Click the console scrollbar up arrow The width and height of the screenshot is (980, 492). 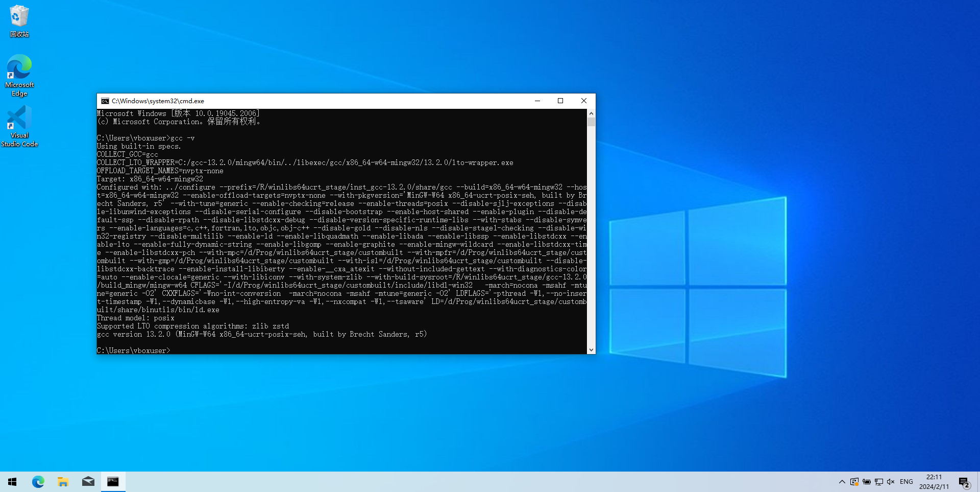(x=591, y=113)
